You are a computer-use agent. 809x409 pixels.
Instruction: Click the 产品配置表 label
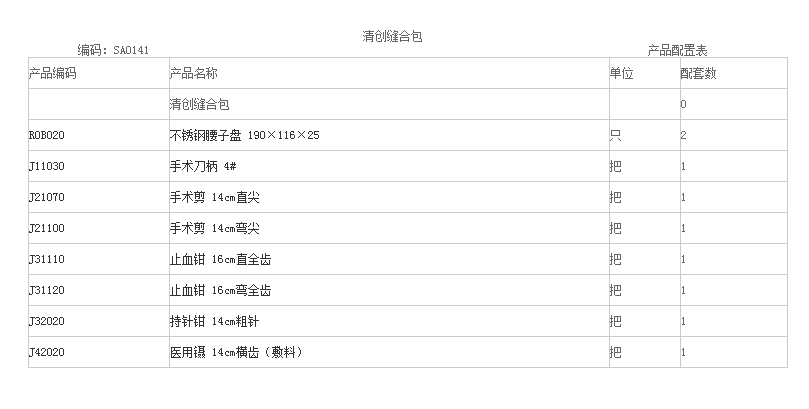678,50
